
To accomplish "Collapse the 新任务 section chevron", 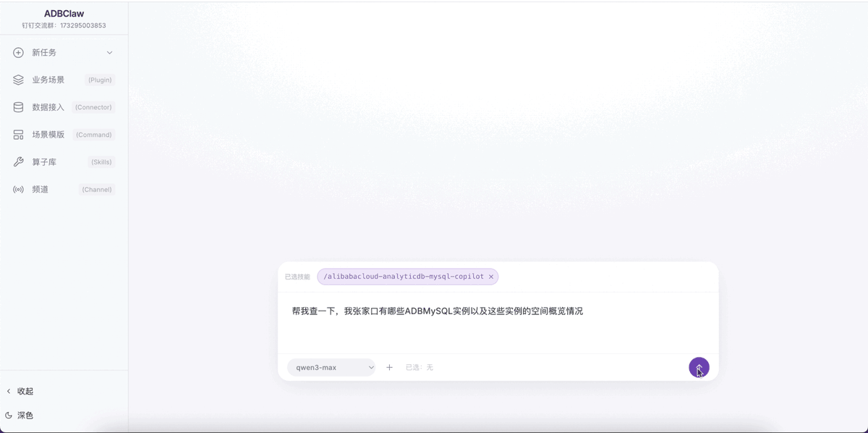I will point(109,52).
